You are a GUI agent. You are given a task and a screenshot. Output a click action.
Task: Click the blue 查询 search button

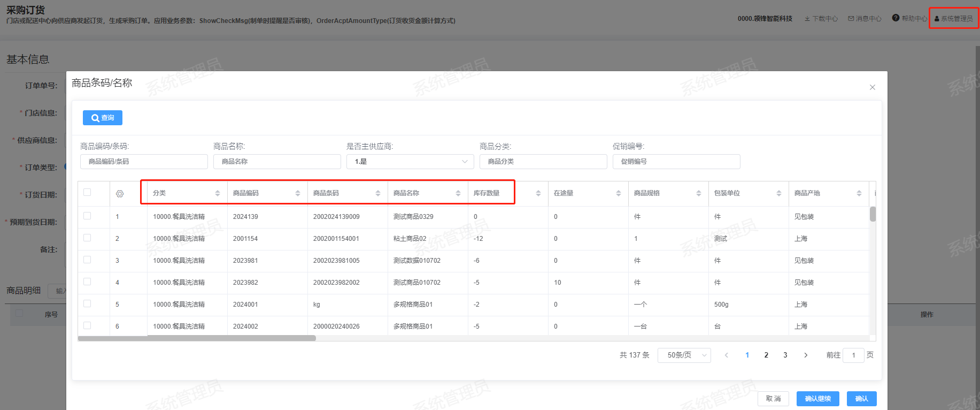[103, 118]
